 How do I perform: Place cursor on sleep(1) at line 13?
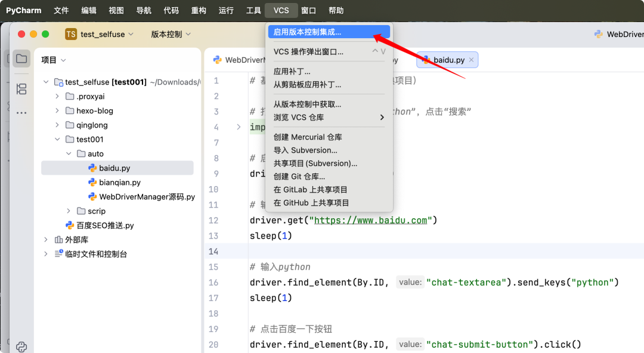pyautogui.click(x=271, y=236)
